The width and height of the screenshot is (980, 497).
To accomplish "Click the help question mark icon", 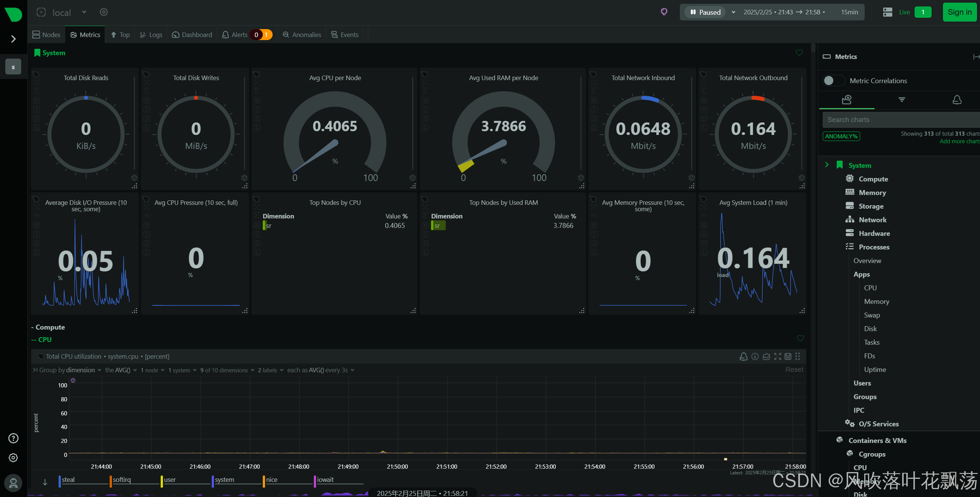I will pos(13,438).
